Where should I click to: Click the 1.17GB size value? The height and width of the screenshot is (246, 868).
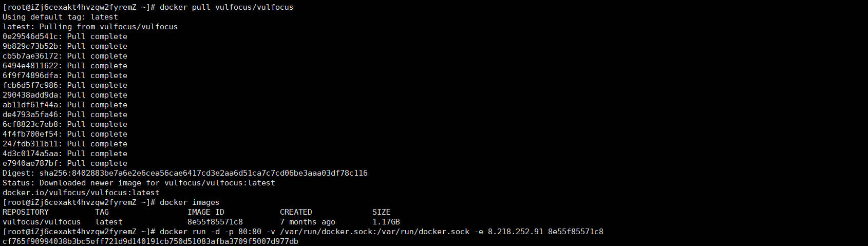[x=386, y=222]
